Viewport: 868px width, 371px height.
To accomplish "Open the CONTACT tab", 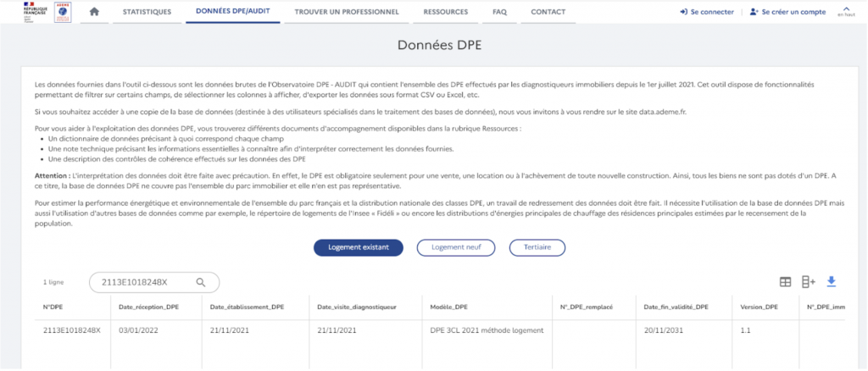I will (x=548, y=12).
